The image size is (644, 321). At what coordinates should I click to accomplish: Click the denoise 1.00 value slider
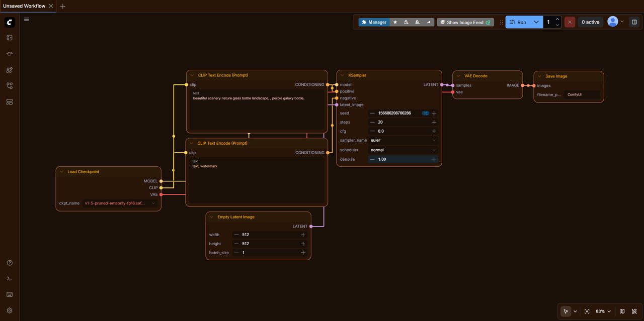[404, 159]
